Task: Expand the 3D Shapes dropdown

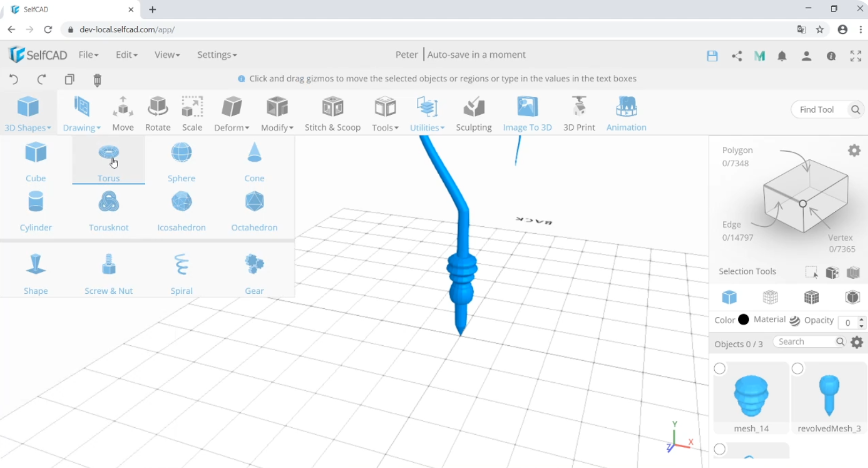Action: click(28, 114)
